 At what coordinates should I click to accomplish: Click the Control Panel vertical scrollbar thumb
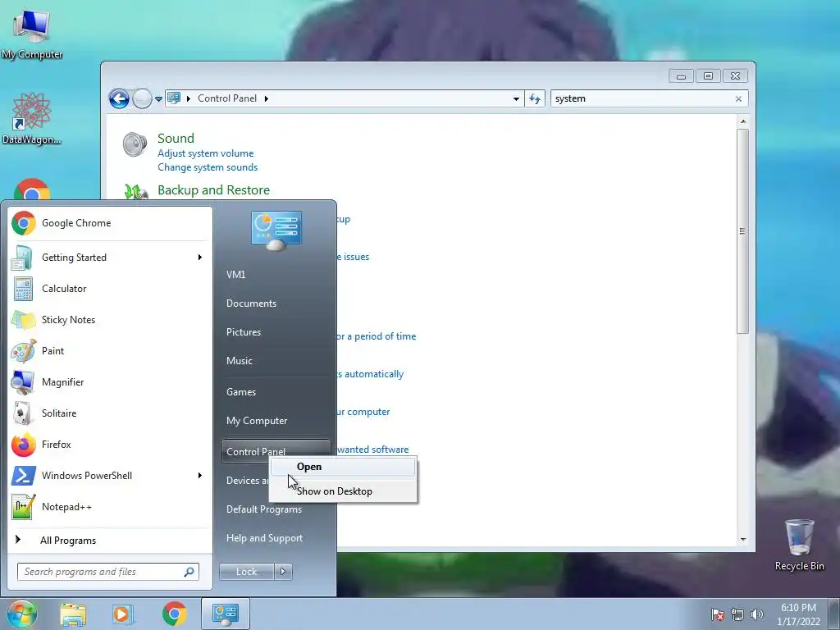742,231
